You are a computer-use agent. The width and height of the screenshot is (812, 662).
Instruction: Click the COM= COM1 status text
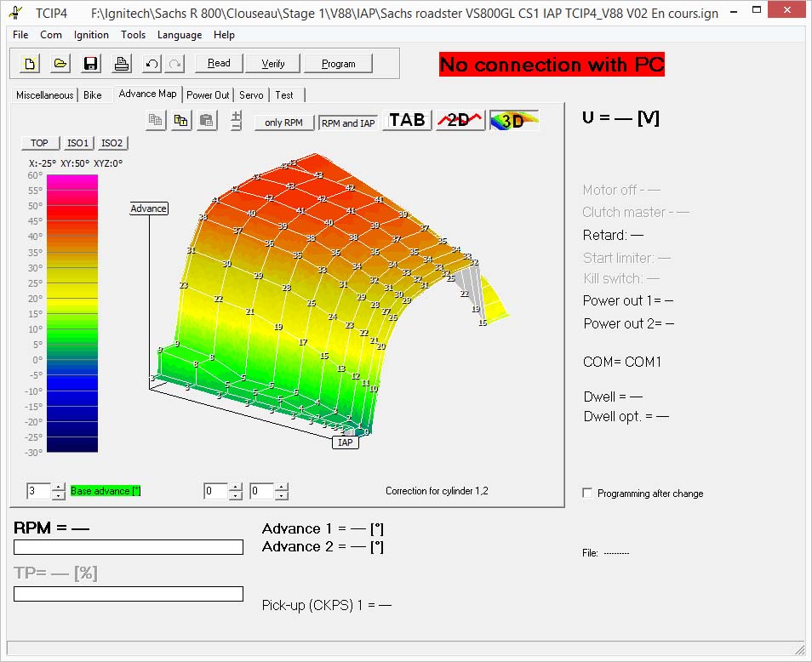click(622, 362)
